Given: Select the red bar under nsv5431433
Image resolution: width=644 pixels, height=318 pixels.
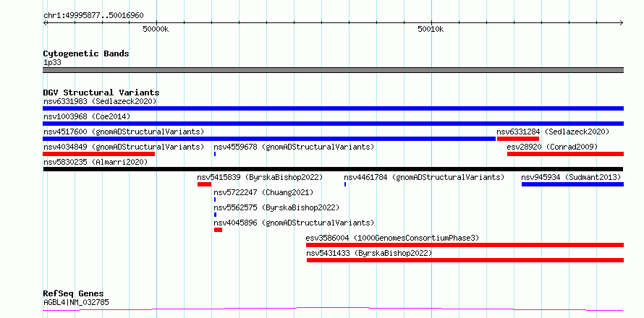Looking at the screenshot, I should pyautogui.click(x=465, y=260).
